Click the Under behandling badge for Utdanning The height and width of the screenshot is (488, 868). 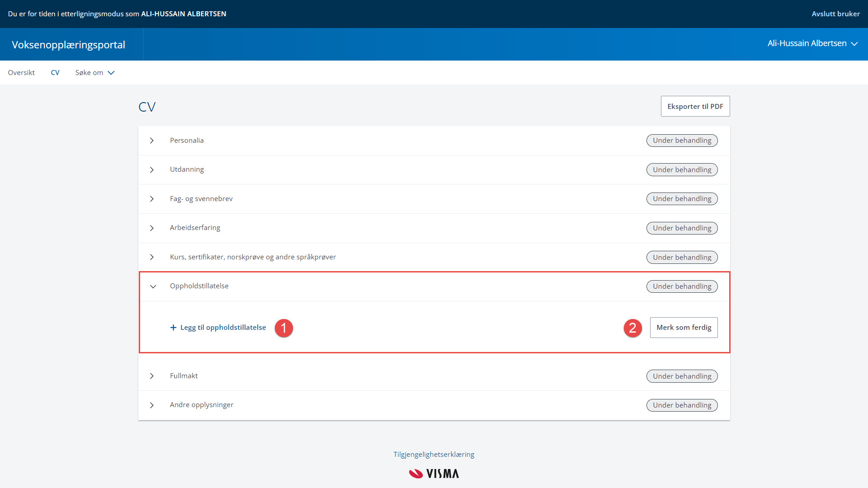point(682,170)
